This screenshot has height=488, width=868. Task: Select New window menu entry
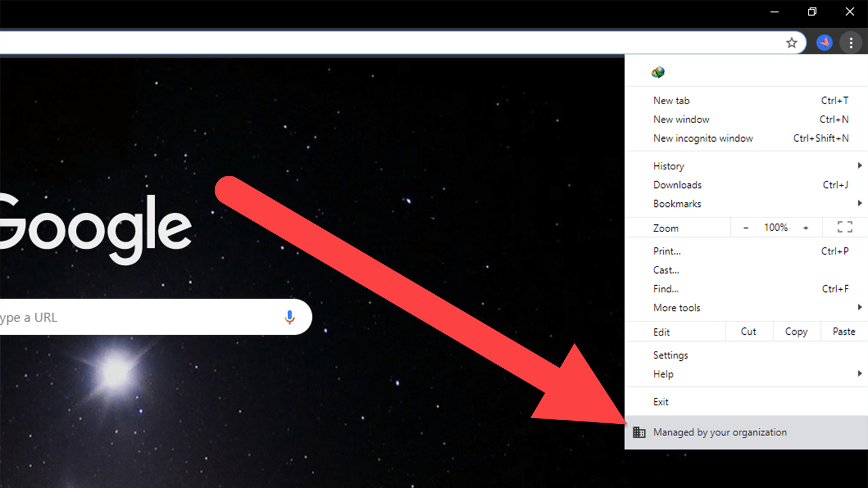coord(746,119)
